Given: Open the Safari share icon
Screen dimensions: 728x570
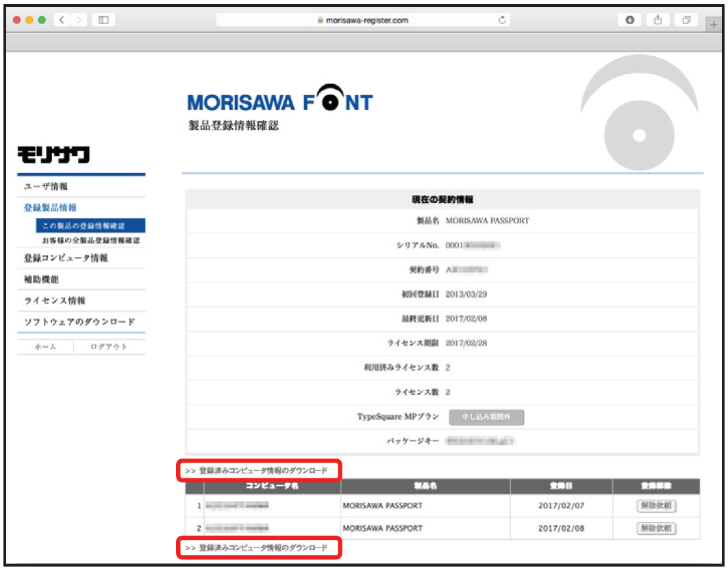Looking at the screenshot, I should click(658, 20).
